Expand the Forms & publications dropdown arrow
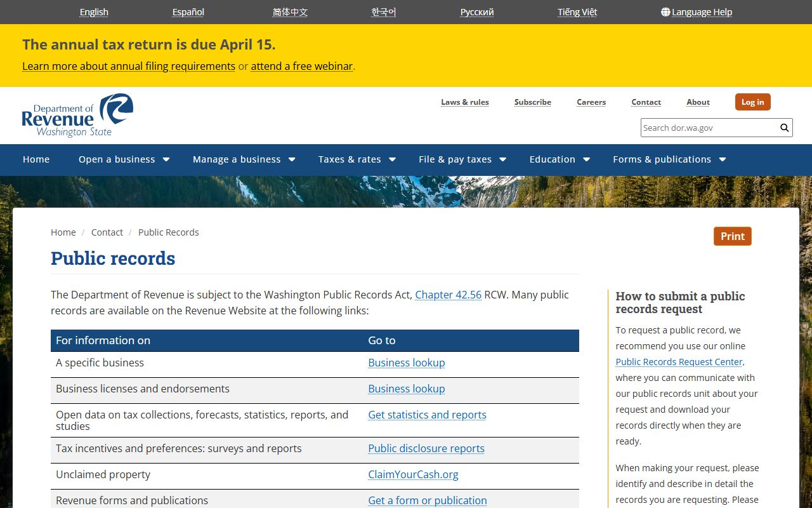The width and height of the screenshot is (812, 508). (x=723, y=159)
